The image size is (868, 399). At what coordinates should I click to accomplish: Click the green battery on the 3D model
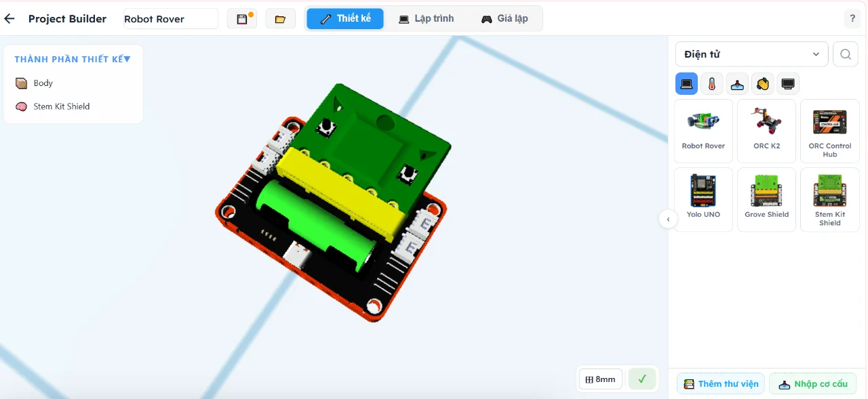[x=317, y=224]
